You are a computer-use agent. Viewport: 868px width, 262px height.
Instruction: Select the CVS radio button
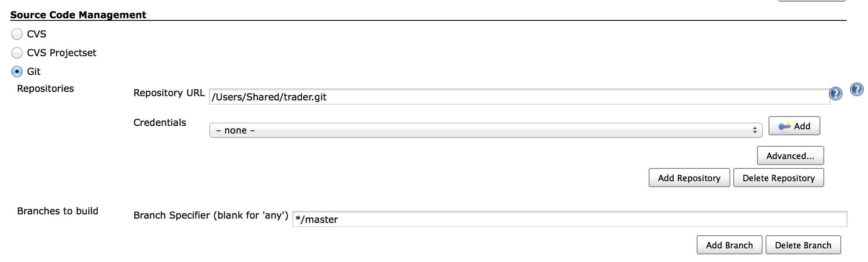pos(17,34)
